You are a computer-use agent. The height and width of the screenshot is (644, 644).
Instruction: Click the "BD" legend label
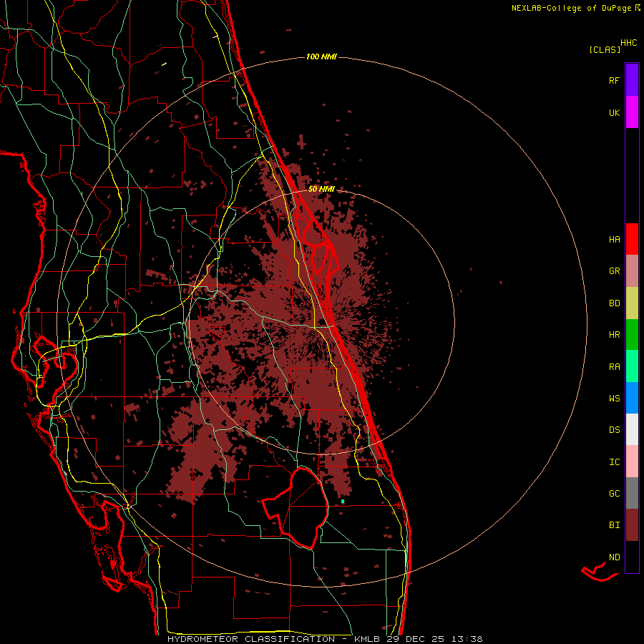tap(614, 303)
